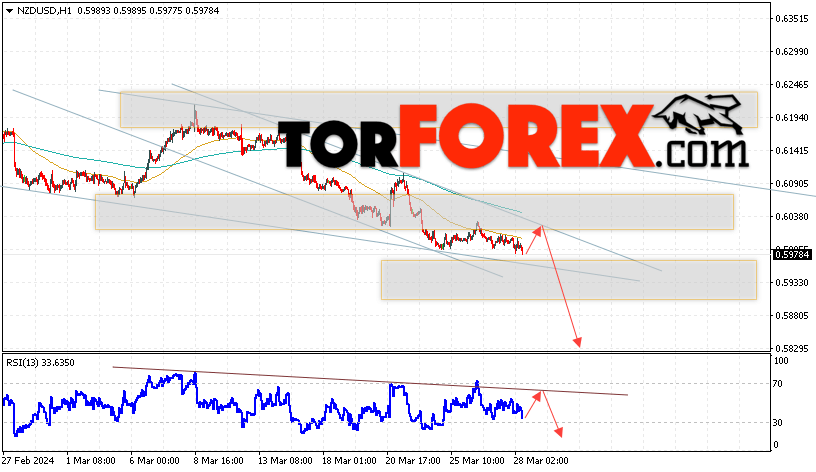Click the 0.62465 price axis label
The image size is (816, 472).
click(792, 84)
